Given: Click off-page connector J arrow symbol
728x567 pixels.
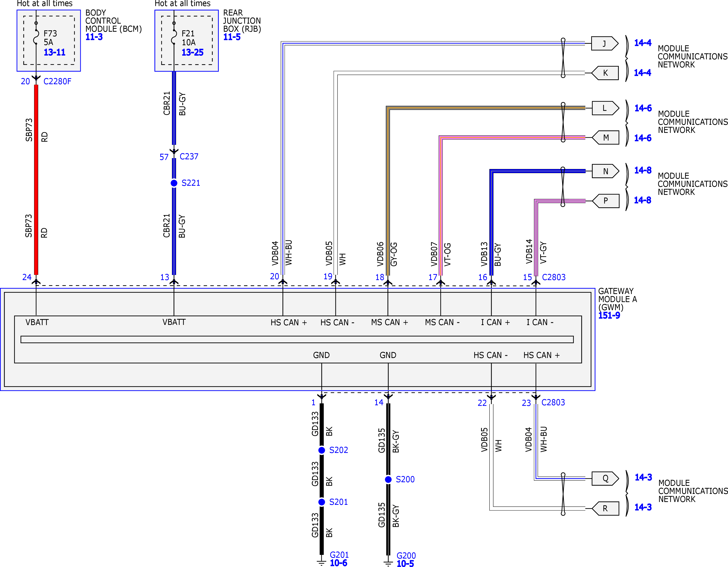Looking at the screenshot, I should (605, 44).
